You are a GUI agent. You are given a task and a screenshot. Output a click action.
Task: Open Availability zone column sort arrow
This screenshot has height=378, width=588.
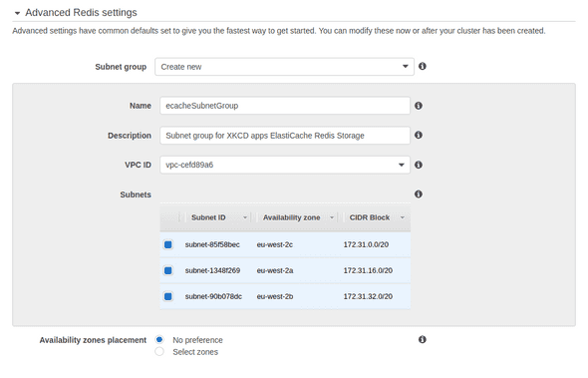point(332,217)
